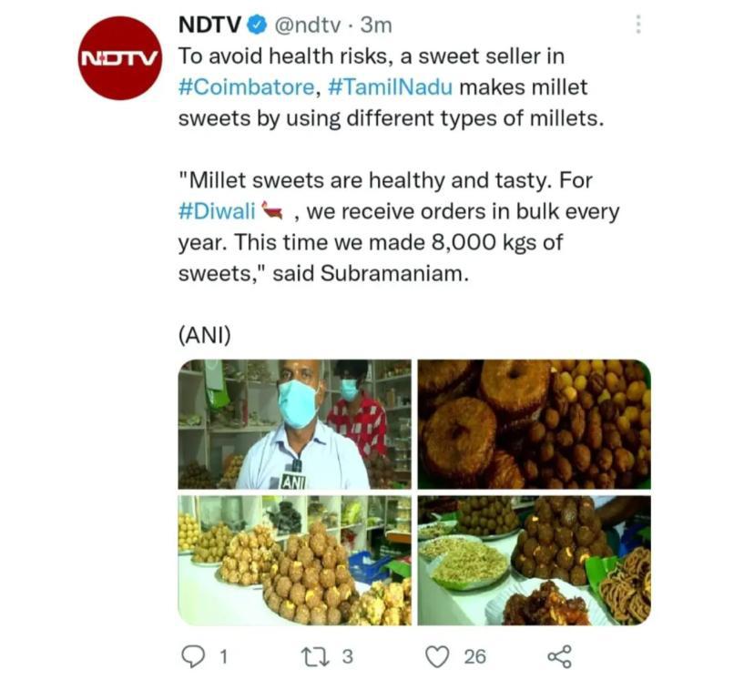Open photo of masked man interview
The image size is (734, 700).
(x=294, y=424)
